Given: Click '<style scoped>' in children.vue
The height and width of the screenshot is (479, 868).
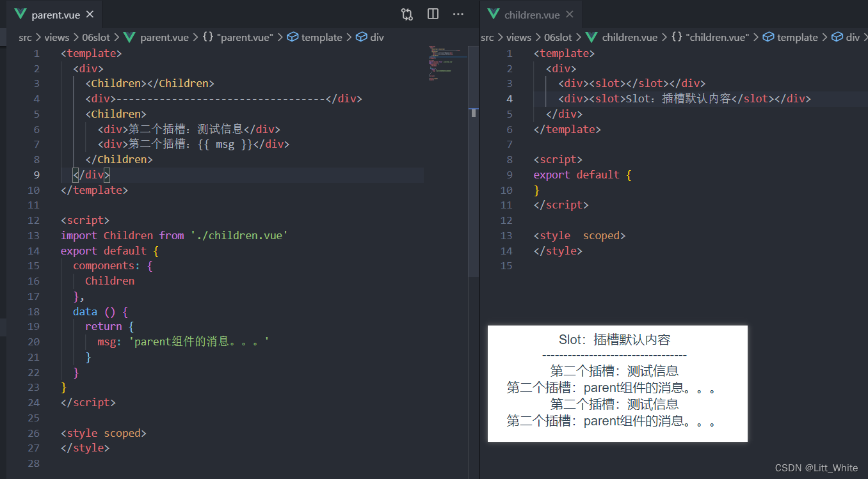Looking at the screenshot, I should pos(580,235).
